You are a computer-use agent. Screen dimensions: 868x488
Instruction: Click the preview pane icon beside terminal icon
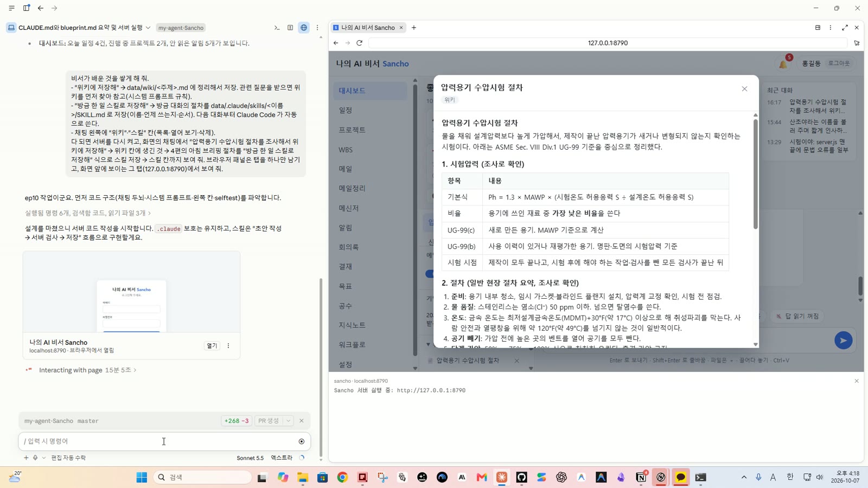click(x=290, y=28)
